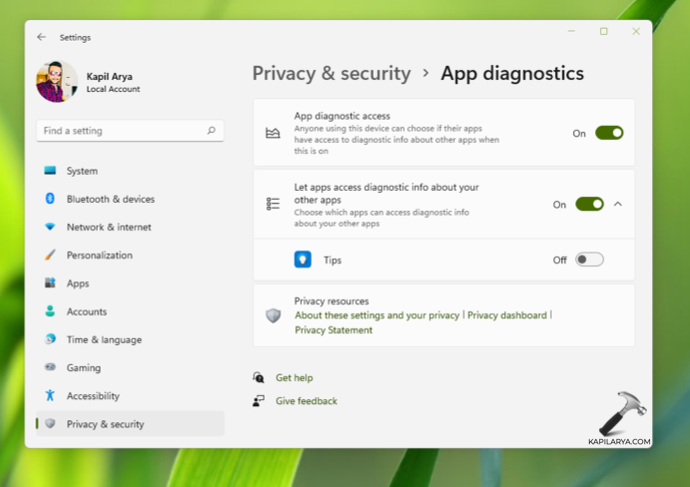Go to Time & language settings
690x487 pixels.
coord(103,340)
